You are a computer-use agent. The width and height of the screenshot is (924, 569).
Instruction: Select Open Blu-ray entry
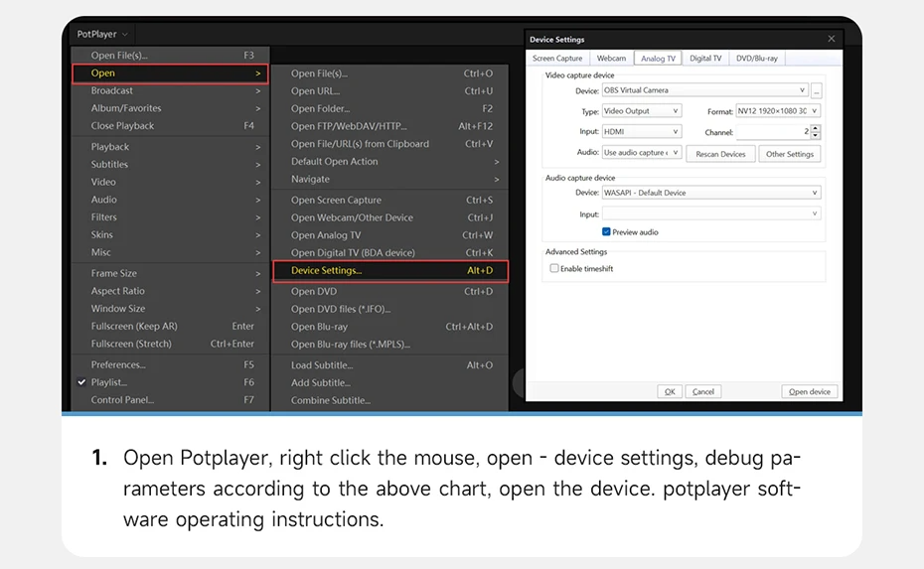tap(390, 327)
